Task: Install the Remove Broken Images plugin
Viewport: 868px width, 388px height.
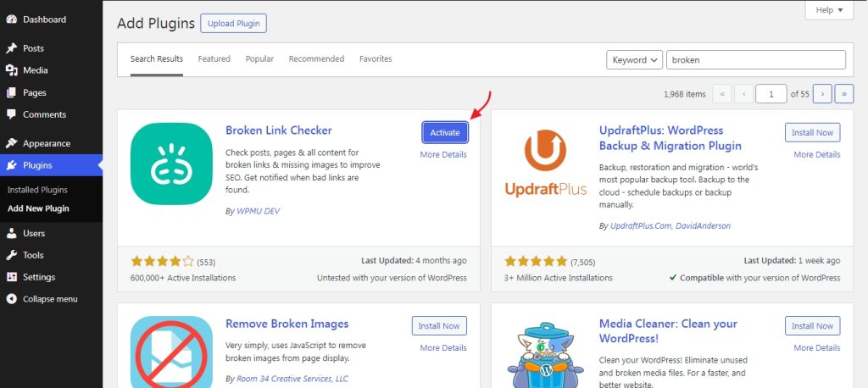Action: (439, 326)
